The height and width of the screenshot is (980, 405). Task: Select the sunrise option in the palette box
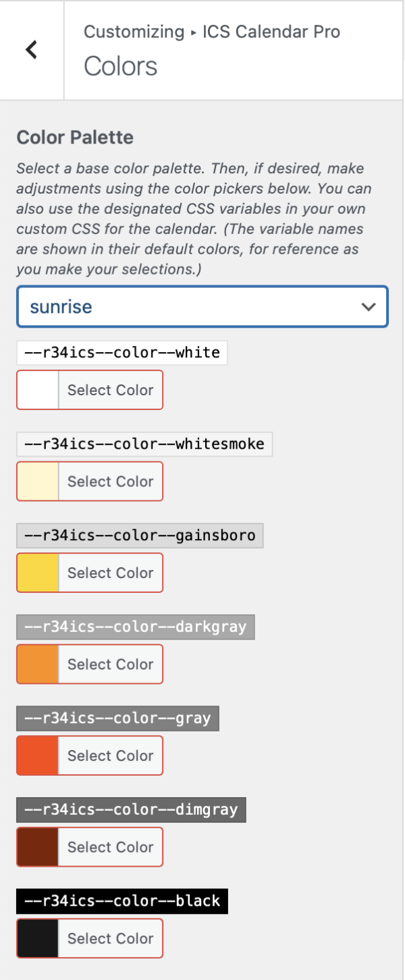tap(202, 307)
